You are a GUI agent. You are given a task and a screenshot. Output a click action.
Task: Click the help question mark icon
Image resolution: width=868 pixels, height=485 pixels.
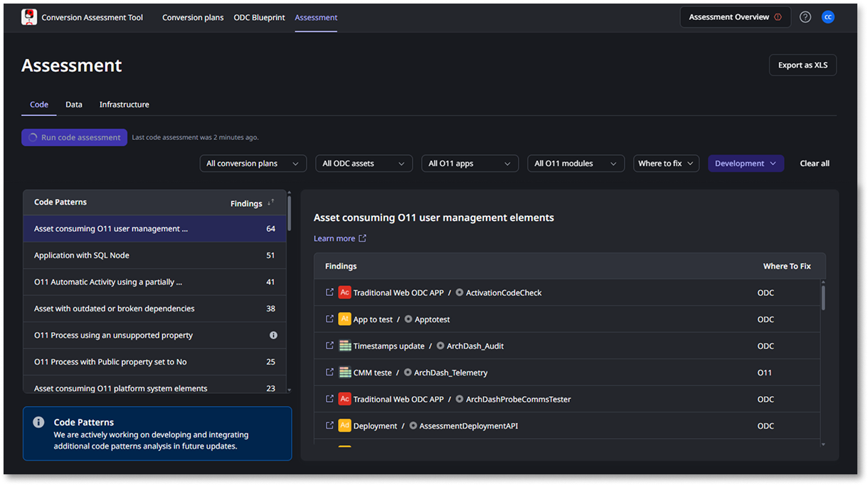coord(805,17)
